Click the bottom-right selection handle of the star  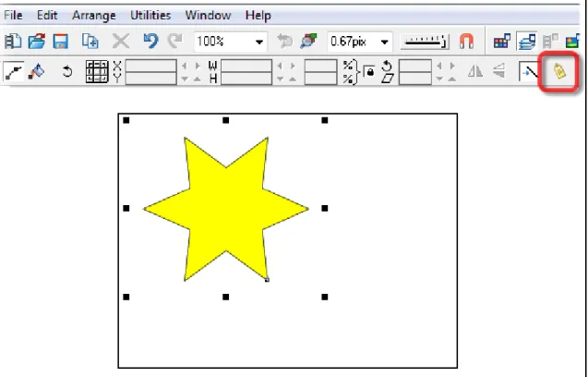[325, 297]
